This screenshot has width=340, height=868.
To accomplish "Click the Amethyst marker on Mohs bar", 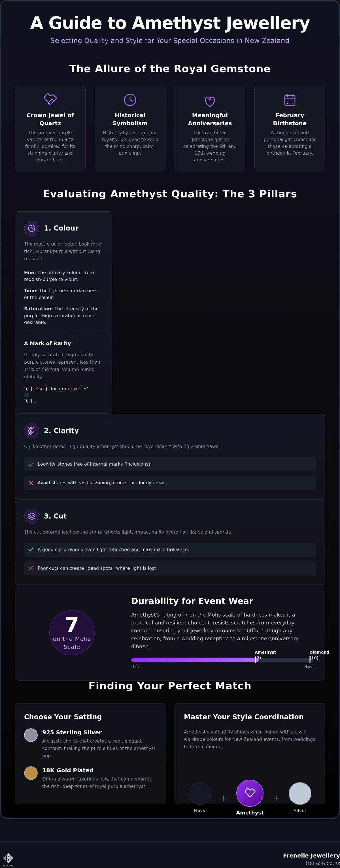I will click(255, 660).
